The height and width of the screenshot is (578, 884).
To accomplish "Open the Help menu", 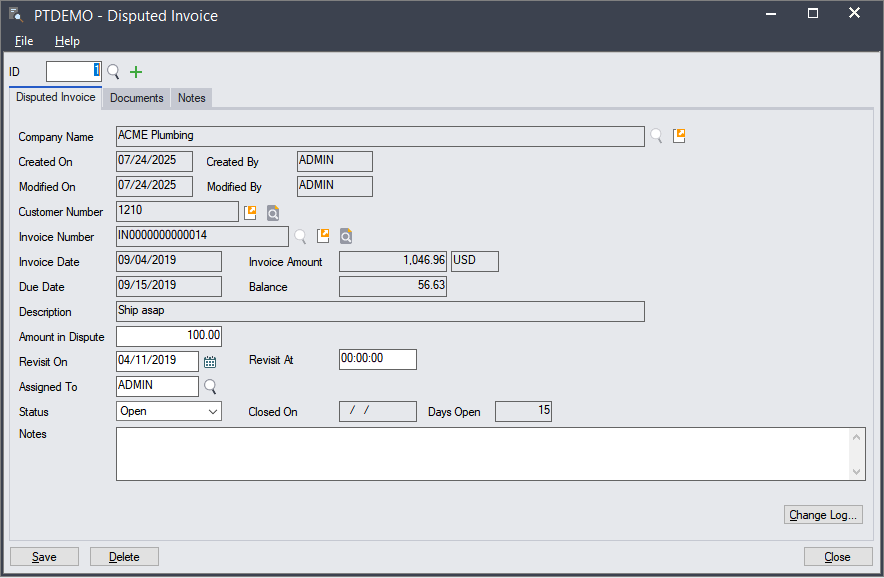I will [x=67, y=41].
